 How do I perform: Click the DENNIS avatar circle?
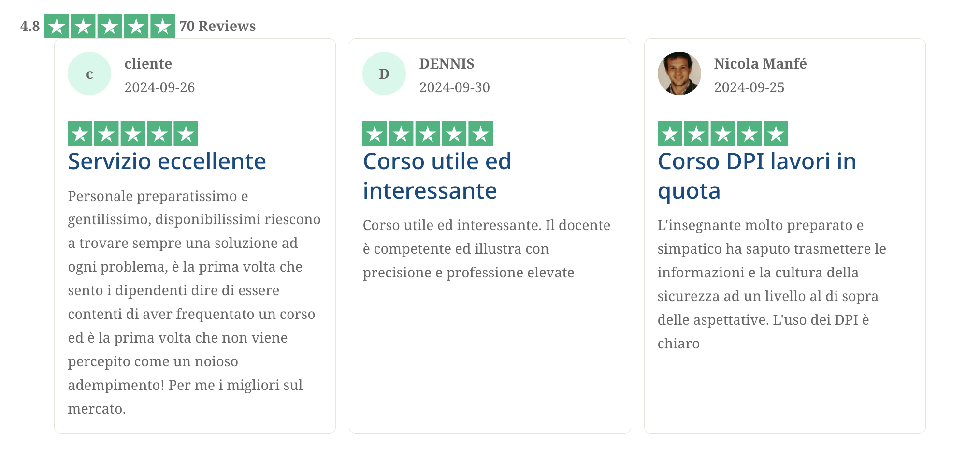(384, 73)
